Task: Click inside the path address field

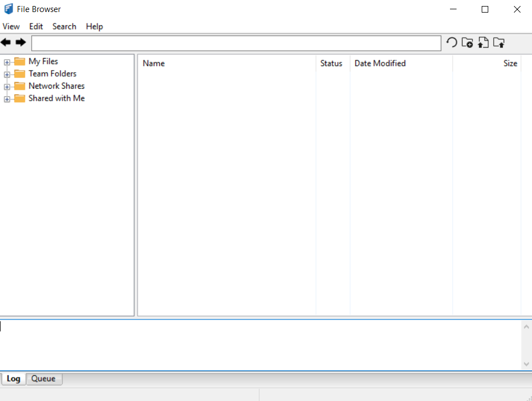Action: 236,43
